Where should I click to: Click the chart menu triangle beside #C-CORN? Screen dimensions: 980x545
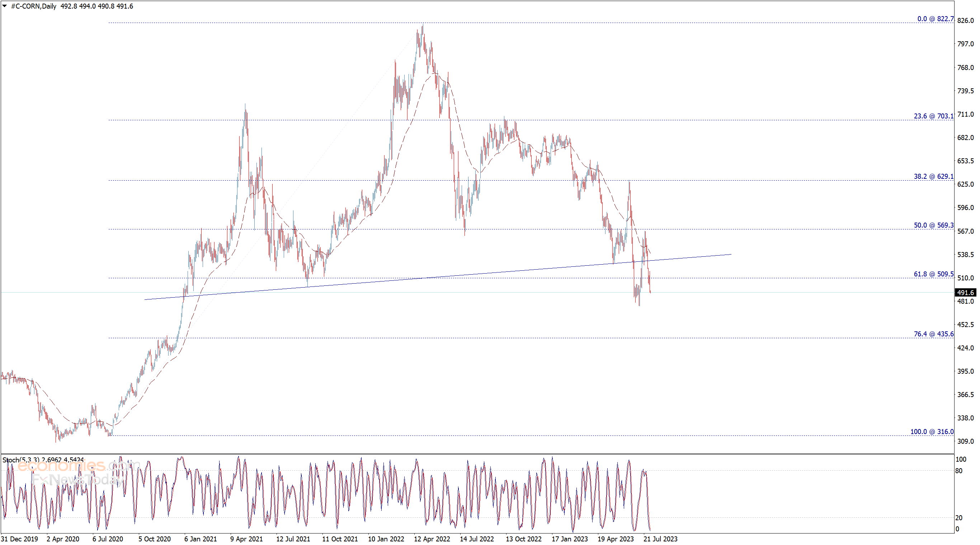[x=5, y=6]
